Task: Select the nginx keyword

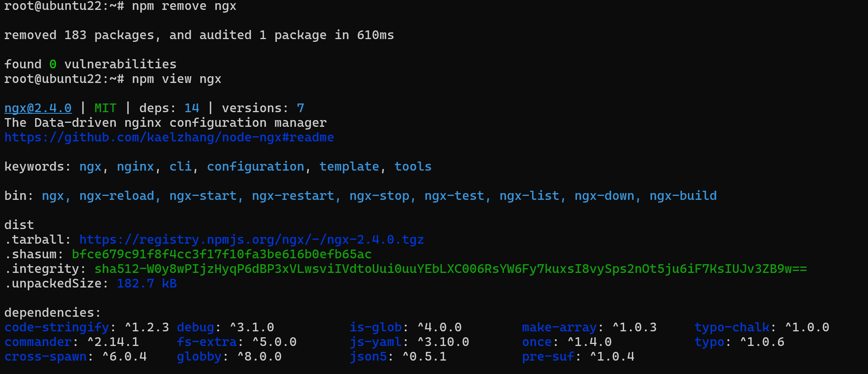Action: [135, 167]
